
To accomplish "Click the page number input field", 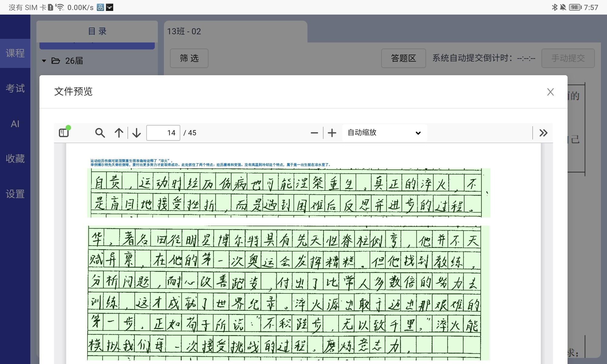I will [163, 133].
